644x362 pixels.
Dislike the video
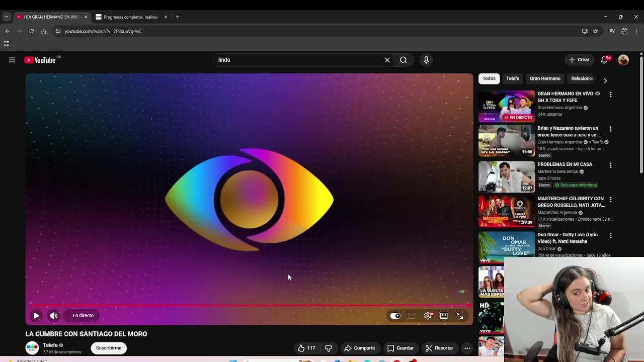329,348
